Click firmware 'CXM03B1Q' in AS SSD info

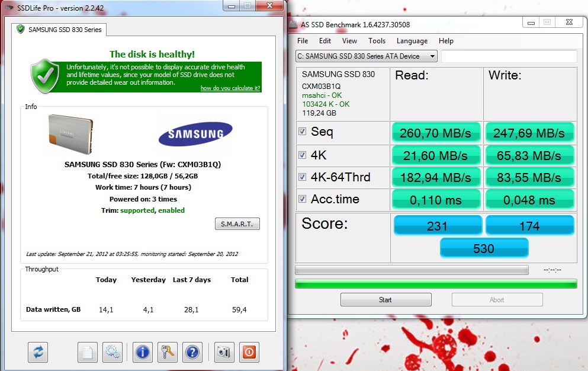coord(321,87)
